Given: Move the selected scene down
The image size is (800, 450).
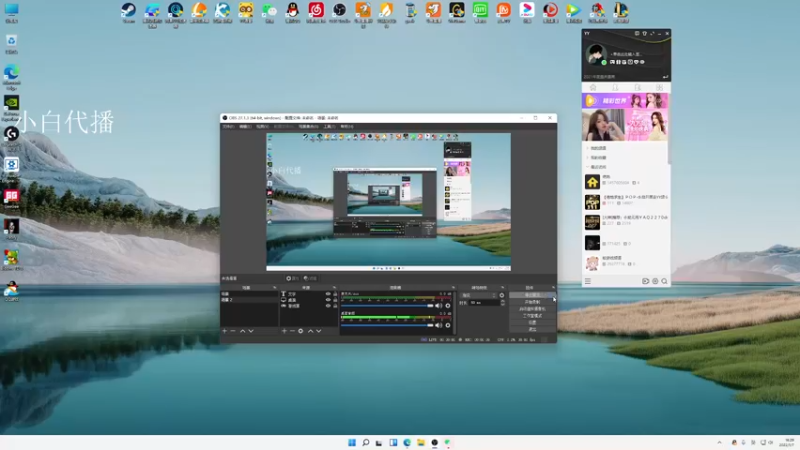Looking at the screenshot, I should pos(251,331).
